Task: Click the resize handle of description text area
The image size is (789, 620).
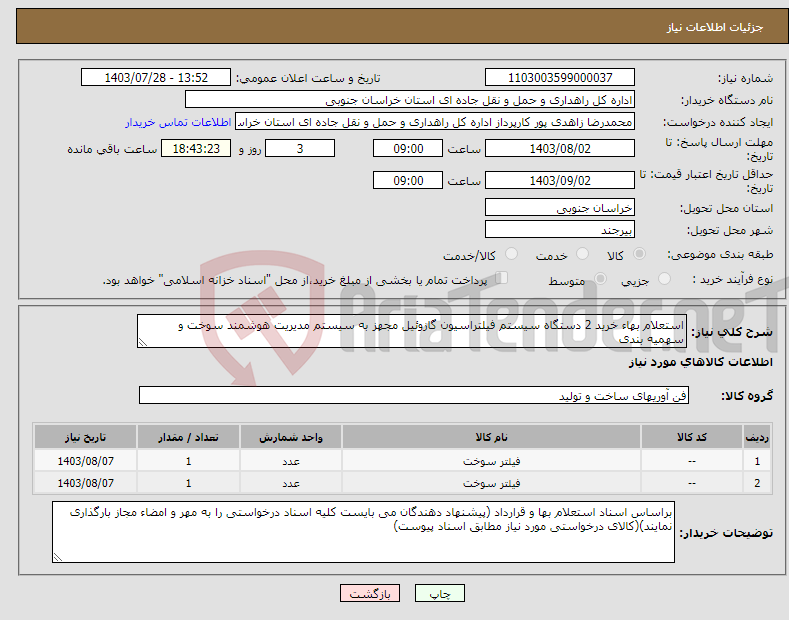Action: (x=143, y=343)
